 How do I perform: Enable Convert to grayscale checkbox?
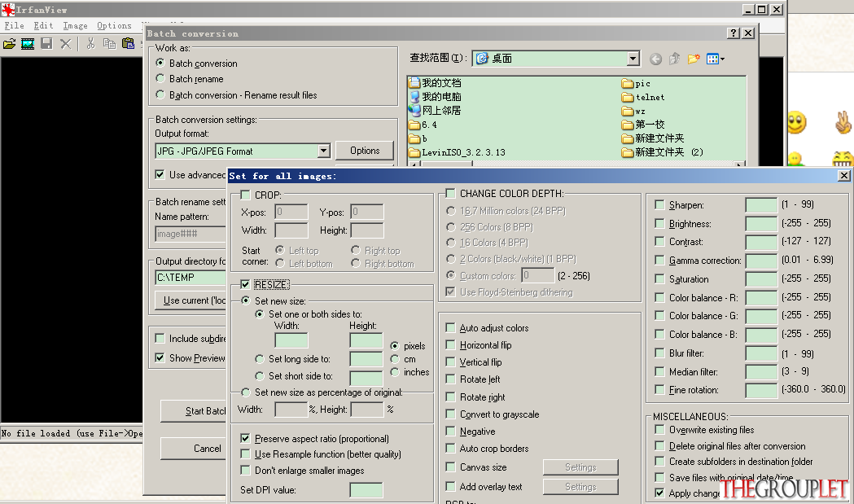[x=450, y=414]
